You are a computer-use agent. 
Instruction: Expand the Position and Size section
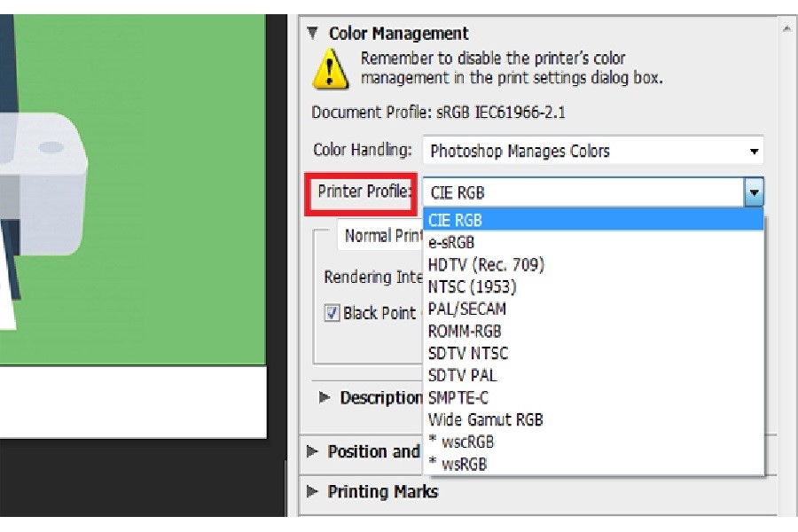point(312,451)
